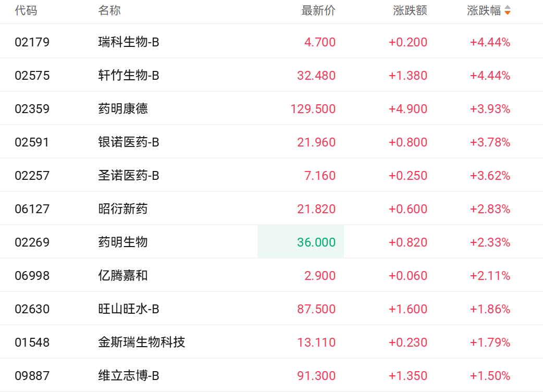
Task: Open 亿腾嘉和 stock
Action: click(x=123, y=276)
